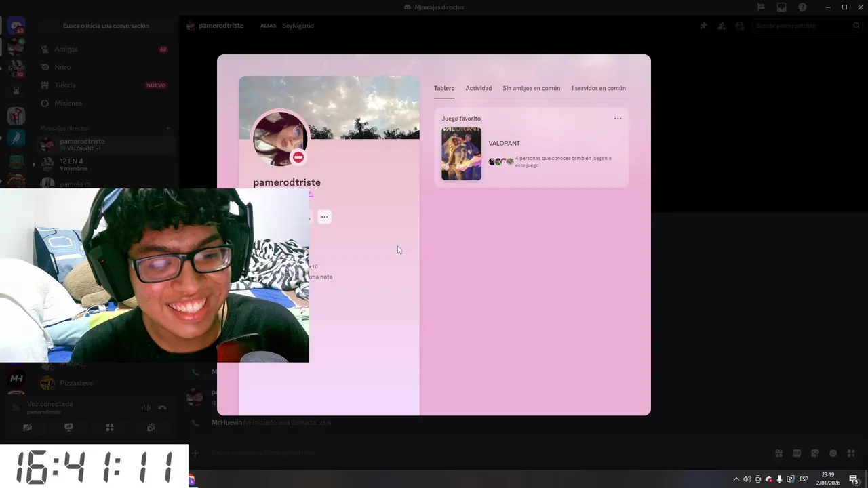Start an activity from voice panel
Screen dimensions: 868x488
[110, 428]
